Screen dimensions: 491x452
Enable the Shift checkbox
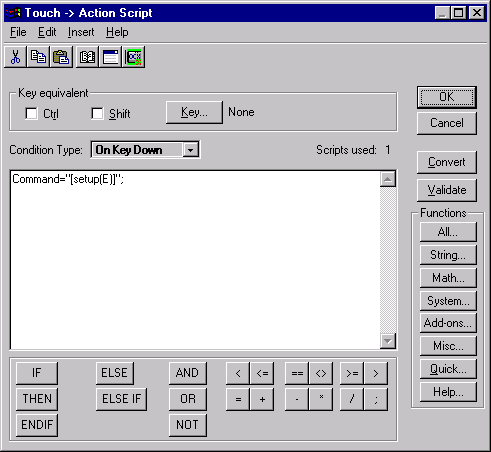click(97, 113)
